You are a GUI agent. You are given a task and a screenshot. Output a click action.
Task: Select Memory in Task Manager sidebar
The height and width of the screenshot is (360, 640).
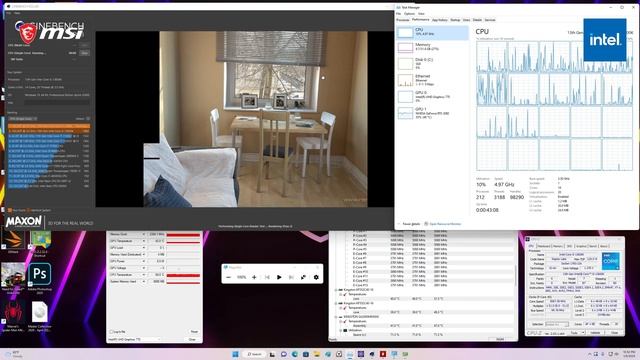click(x=432, y=47)
